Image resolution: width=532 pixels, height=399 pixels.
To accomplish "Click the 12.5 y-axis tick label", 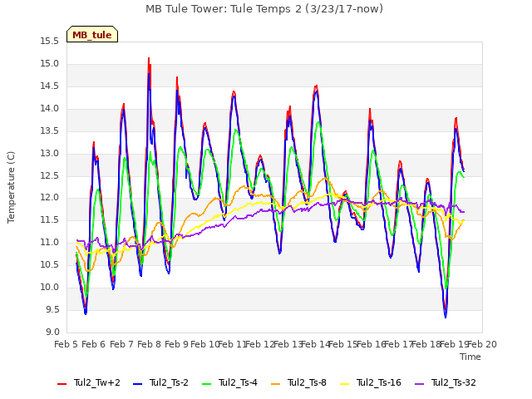I will (x=50, y=175).
